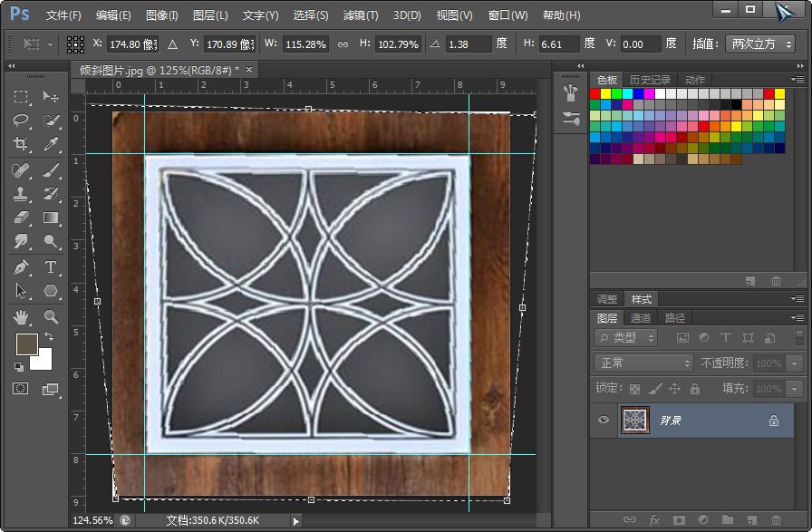The height and width of the screenshot is (532, 812).
Task: Choose the Type tool
Action: coord(50,268)
